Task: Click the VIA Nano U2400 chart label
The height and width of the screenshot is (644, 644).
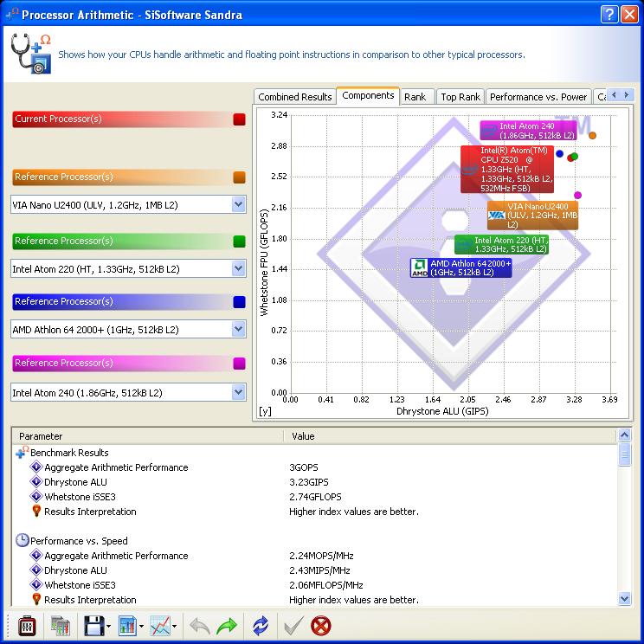Action: tap(532, 216)
